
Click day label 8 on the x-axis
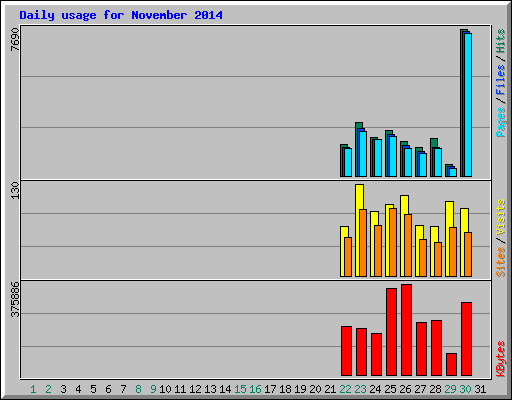coord(138,389)
